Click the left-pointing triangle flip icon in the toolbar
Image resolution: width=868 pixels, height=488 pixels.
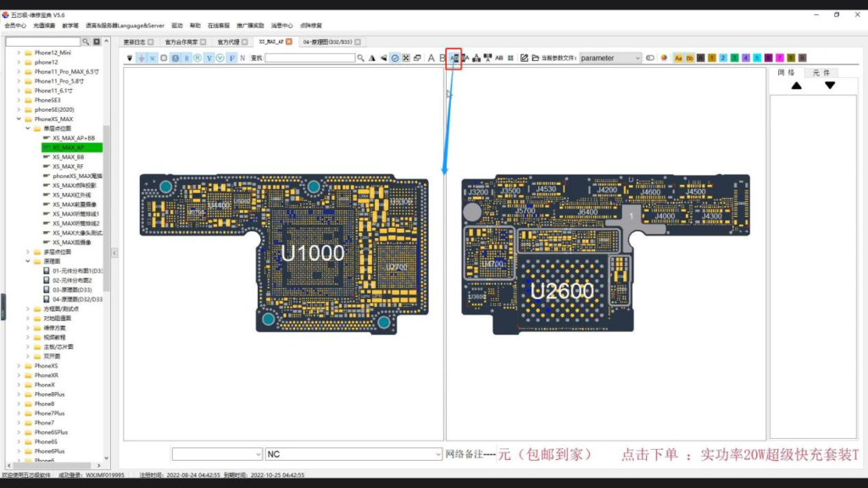383,58
